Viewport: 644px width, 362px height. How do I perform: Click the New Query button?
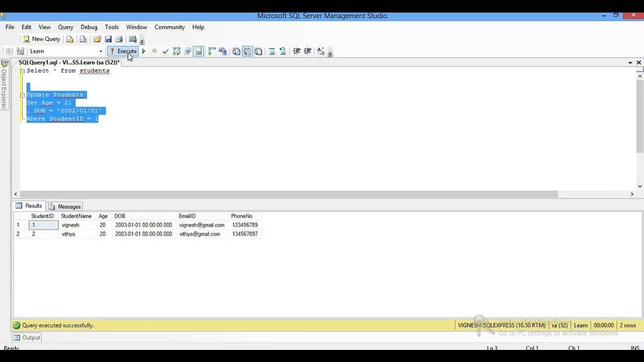(42, 39)
